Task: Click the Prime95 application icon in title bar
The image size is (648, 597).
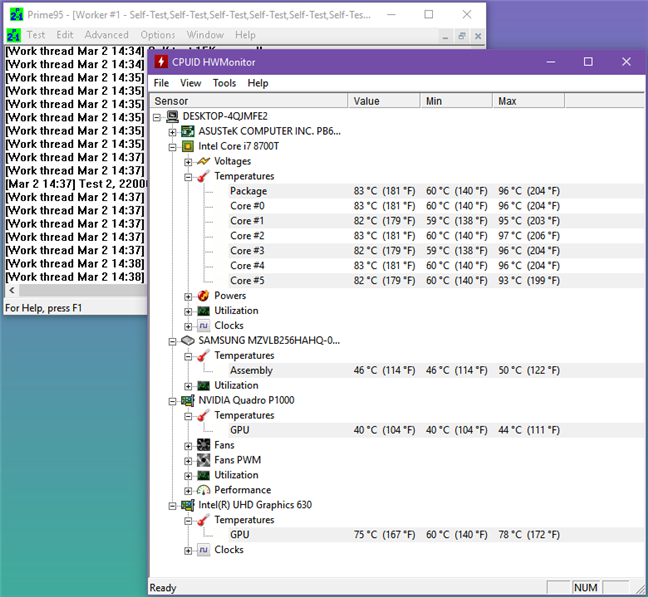Action: tap(17, 14)
